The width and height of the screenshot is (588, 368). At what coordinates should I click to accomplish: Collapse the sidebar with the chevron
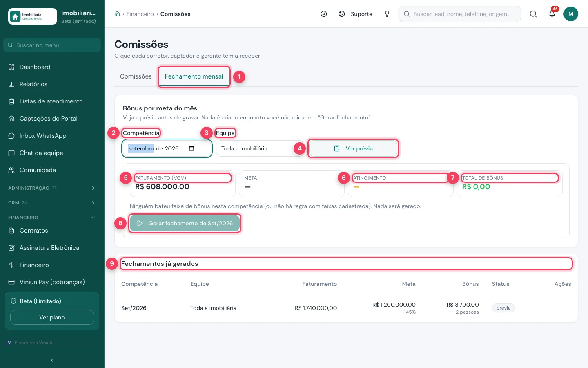point(52,360)
